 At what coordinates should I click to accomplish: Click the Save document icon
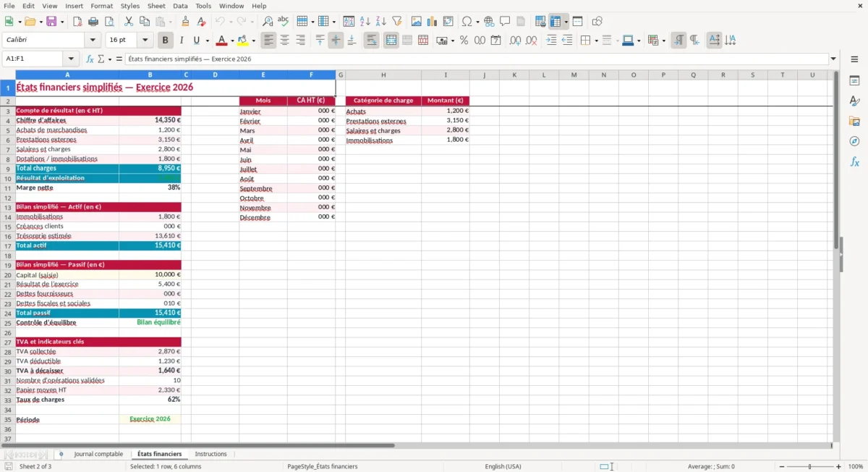51,22
